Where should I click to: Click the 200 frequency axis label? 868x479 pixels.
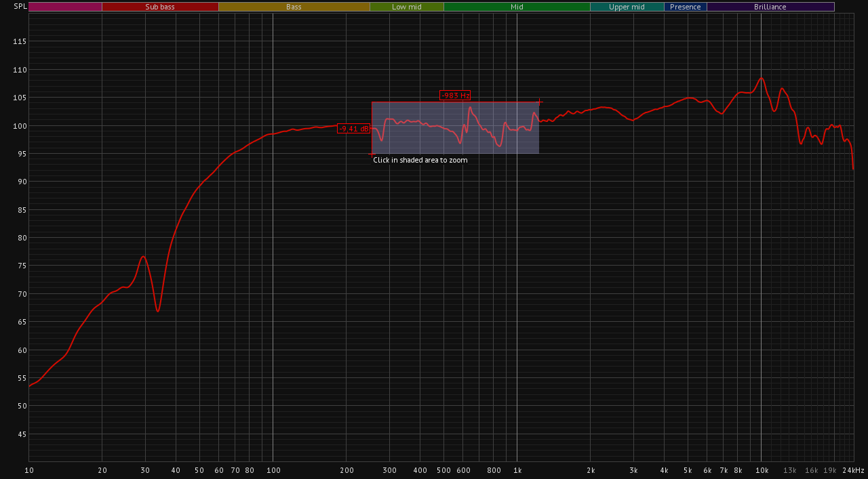coord(347,470)
